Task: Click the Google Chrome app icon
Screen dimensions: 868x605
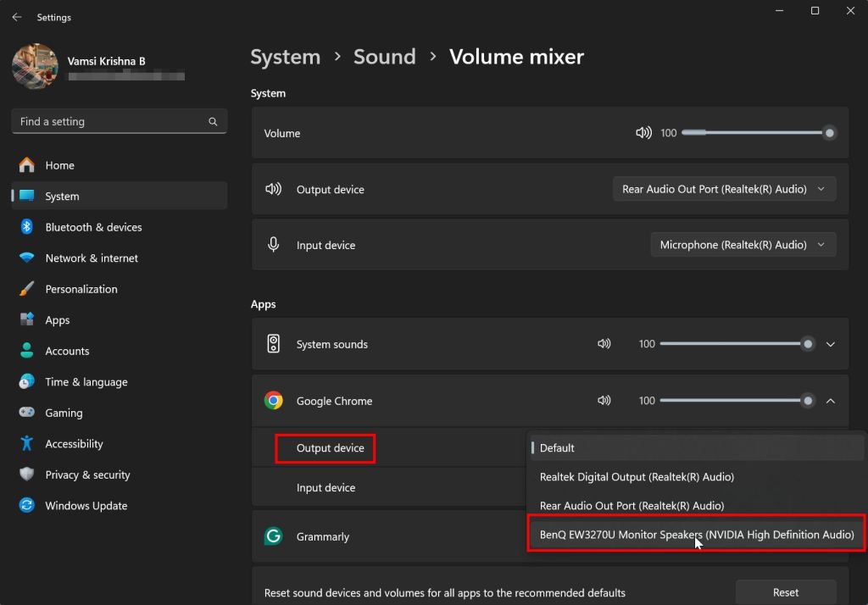Action: [273, 401]
